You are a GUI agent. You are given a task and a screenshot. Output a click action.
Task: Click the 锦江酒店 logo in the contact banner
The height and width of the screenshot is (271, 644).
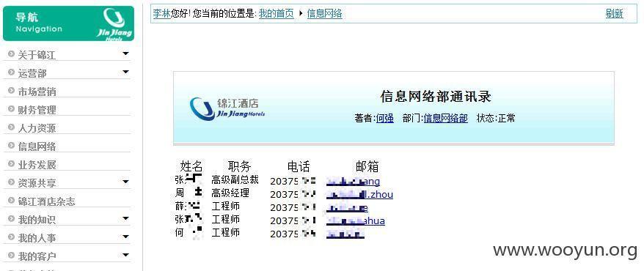(x=227, y=108)
